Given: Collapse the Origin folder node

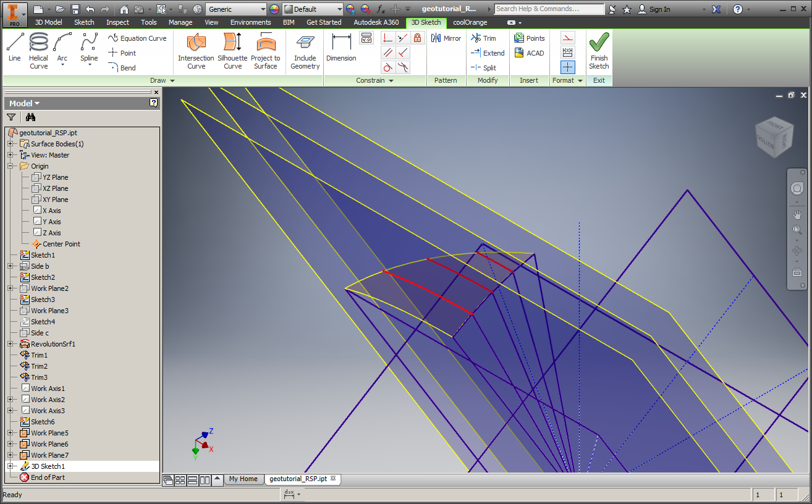Looking at the screenshot, I should [x=10, y=166].
